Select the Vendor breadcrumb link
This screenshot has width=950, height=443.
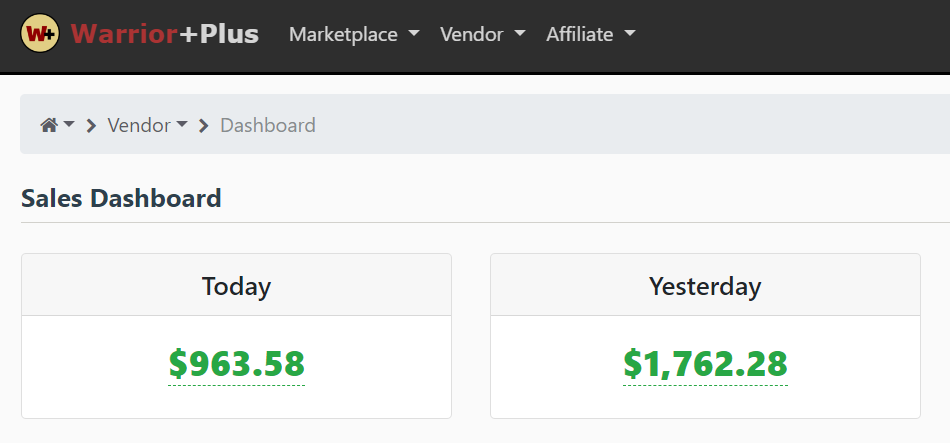pos(139,125)
